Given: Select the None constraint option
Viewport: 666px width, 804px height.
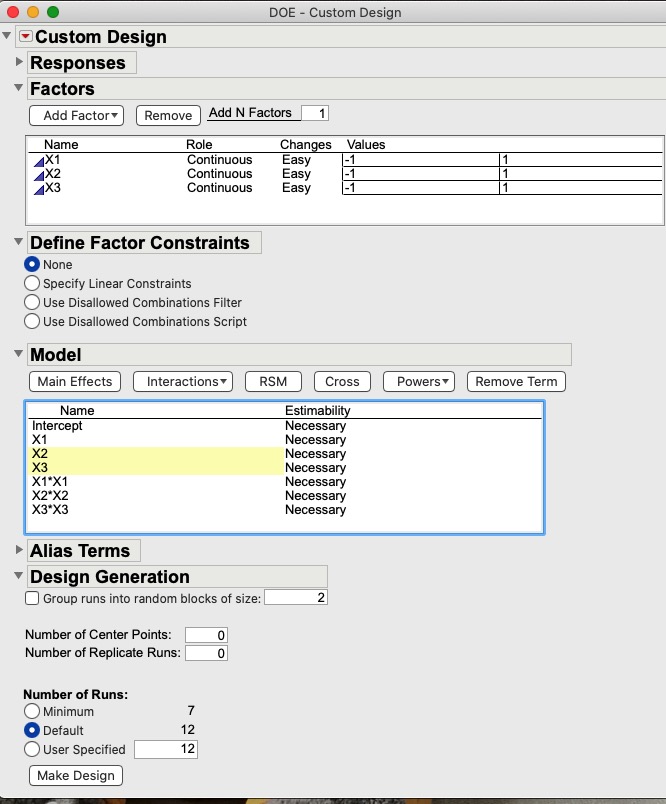Looking at the screenshot, I should 31,264.
